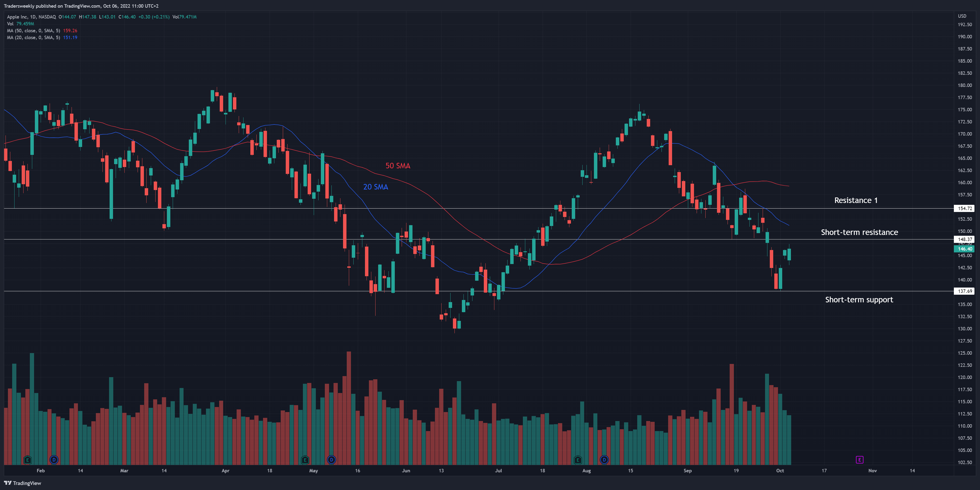Click the 154.72 price line label
The image size is (980, 490).
[x=964, y=208]
